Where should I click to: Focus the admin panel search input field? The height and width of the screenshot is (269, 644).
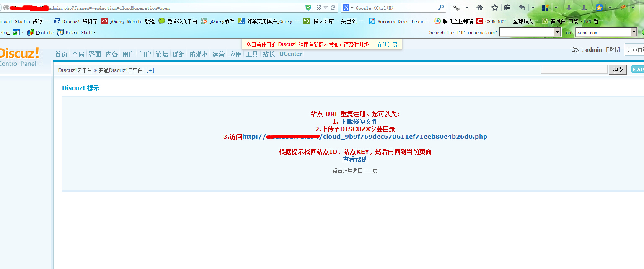coord(574,69)
